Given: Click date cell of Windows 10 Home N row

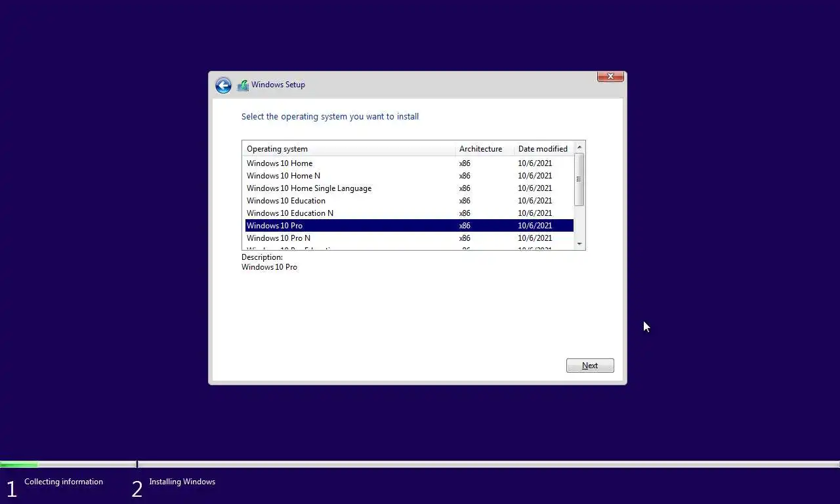Looking at the screenshot, I should point(535,176).
